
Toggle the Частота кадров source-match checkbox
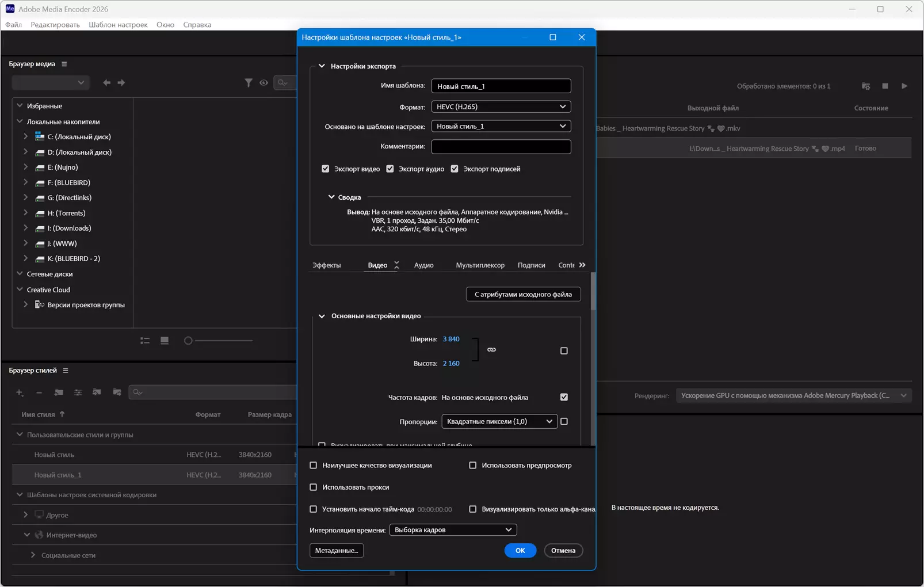click(x=564, y=397)
